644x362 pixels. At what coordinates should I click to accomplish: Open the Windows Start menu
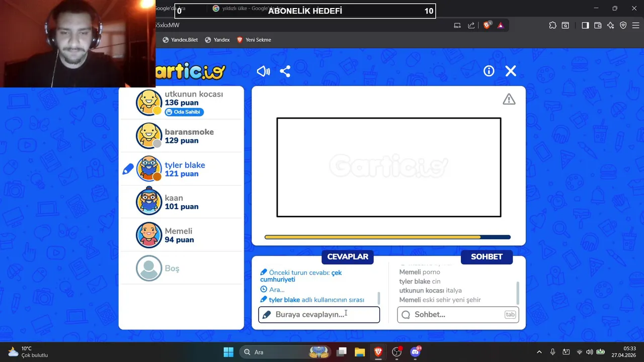[228, 352]
